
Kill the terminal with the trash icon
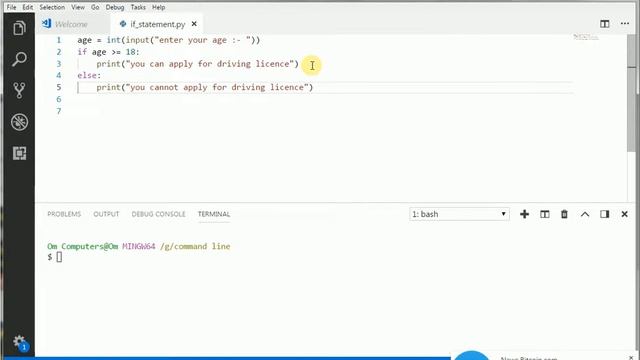[x=564, y=214]
